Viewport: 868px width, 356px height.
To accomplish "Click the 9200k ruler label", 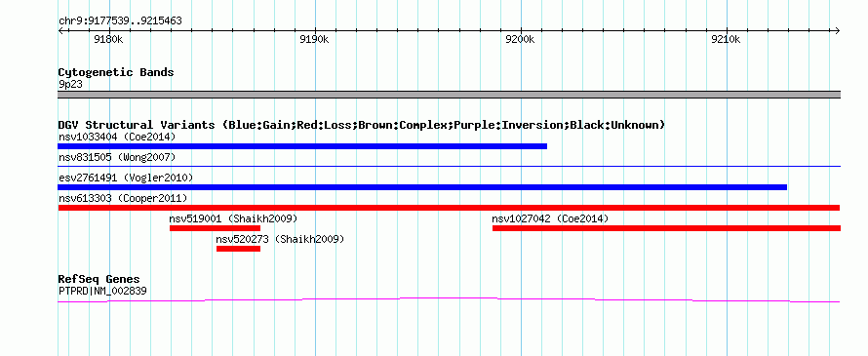I will pos(521,40).
